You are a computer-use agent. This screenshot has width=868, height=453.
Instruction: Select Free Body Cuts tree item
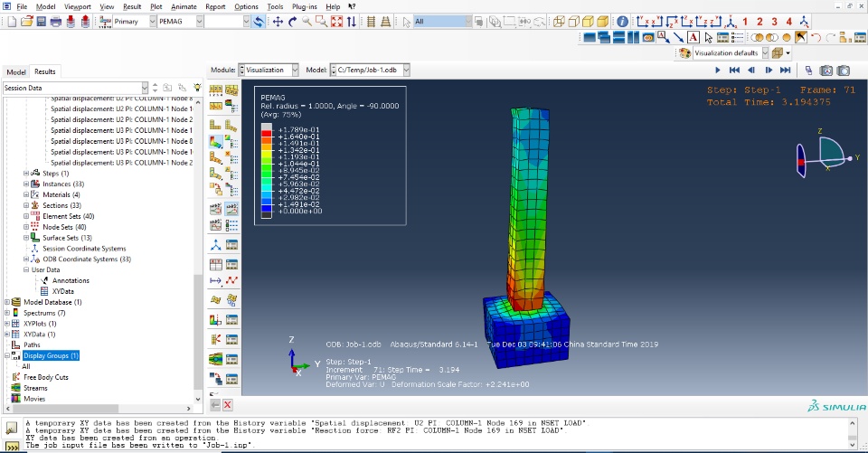click(46, 377)
